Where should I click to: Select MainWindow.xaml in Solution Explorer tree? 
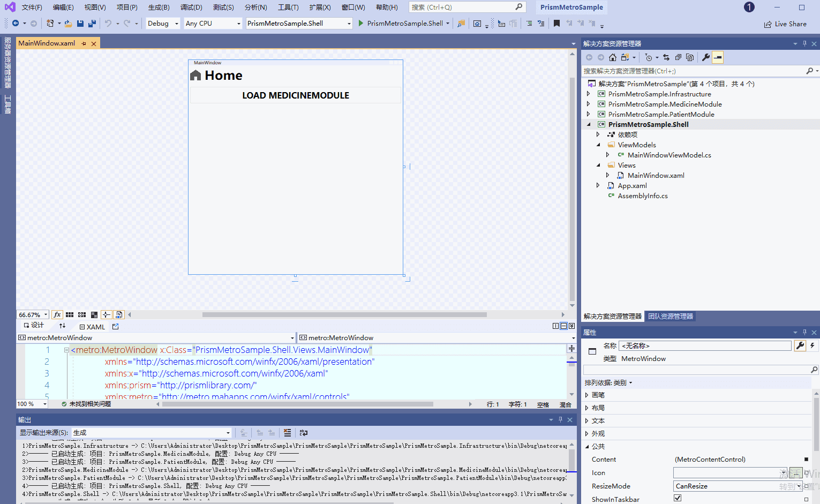[x=656, y=175]
